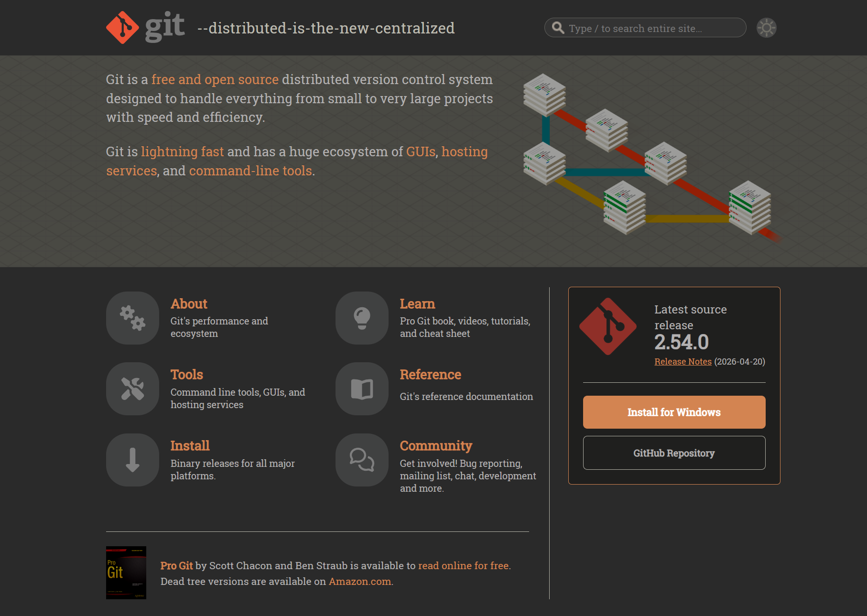Open the Tools heading link
867x616 pixels.
[x=187, y=375]
